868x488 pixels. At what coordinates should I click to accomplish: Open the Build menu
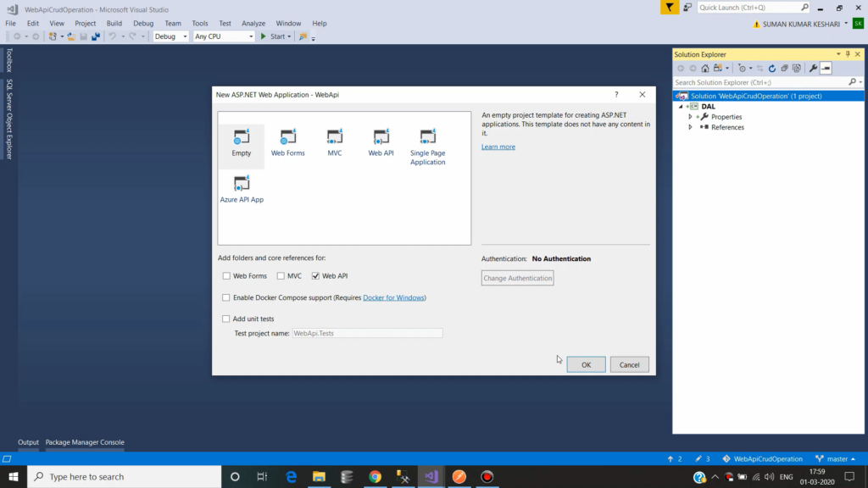tap(114, 23)
